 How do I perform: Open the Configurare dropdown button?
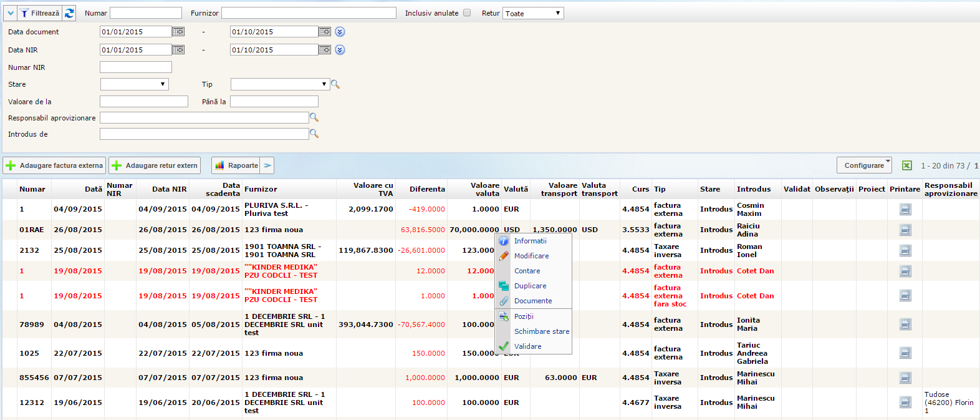click(x=864, y=165)
